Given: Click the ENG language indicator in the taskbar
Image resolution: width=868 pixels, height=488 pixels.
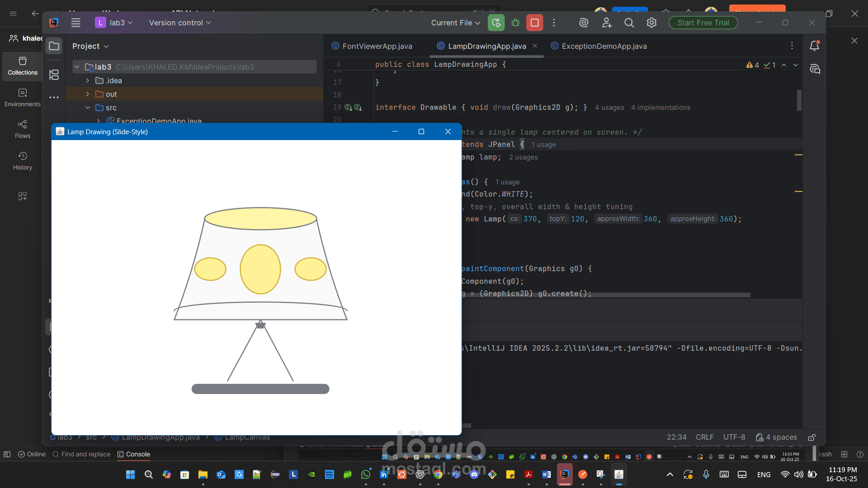Looking at the screenshot, I should tap(764, 474).
